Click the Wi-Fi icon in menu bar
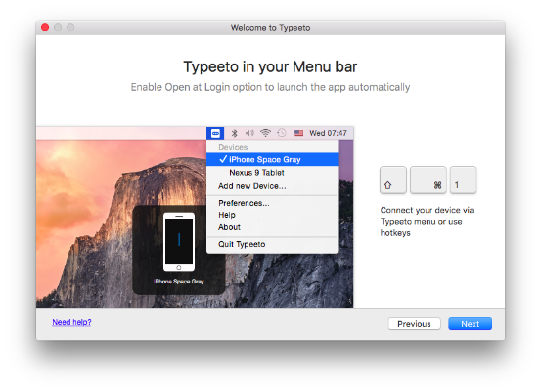542x392 pixels. click(265, 133)
